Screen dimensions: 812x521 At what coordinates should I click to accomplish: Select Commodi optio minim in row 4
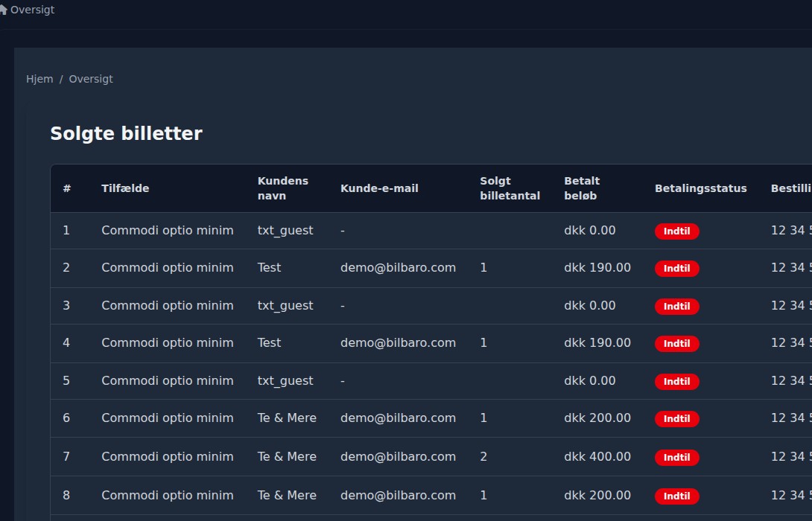coord(168,342)
